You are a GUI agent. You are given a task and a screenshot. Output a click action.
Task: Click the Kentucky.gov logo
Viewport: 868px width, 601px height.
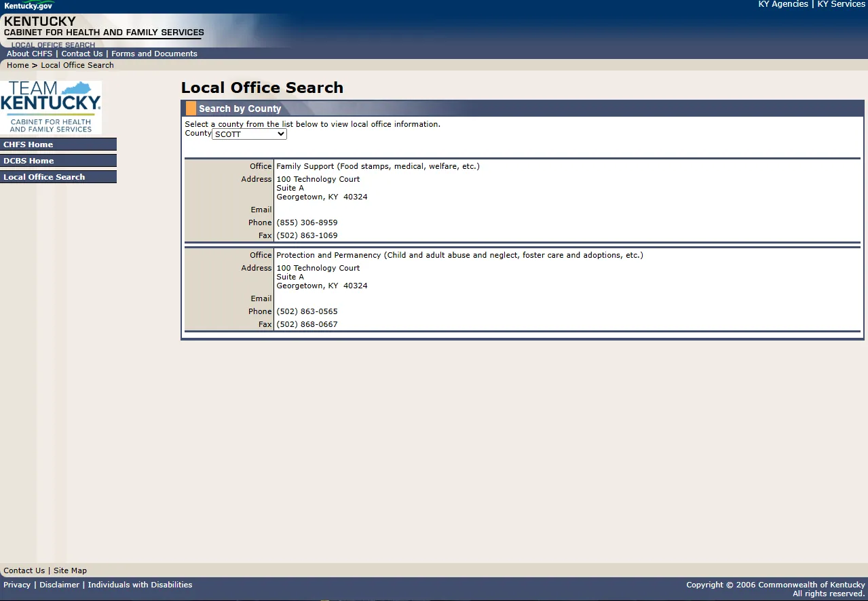[29, 5]
